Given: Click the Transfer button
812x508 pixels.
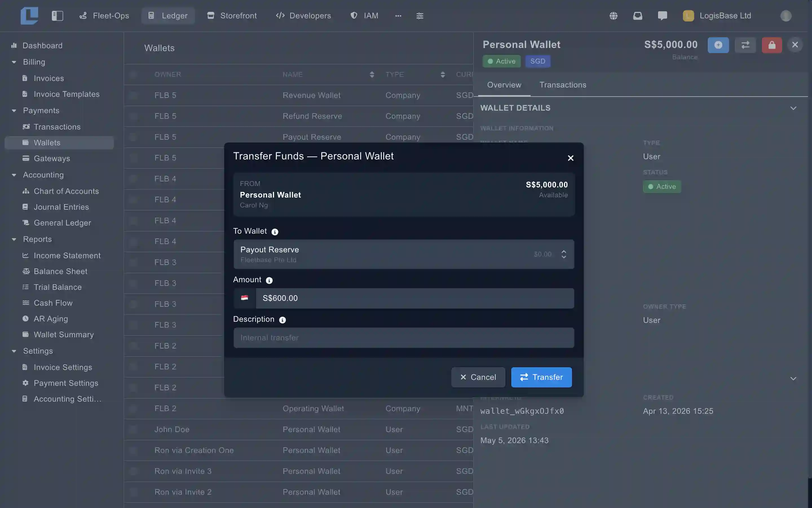Looking at the screenshot, I should 541,377.
